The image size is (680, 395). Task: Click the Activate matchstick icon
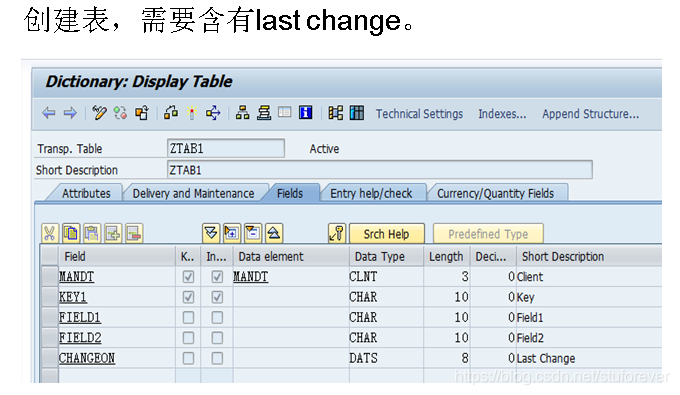192,113
